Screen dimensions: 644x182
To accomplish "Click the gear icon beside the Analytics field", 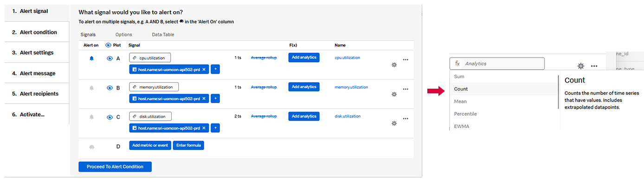I will (581, 66).
